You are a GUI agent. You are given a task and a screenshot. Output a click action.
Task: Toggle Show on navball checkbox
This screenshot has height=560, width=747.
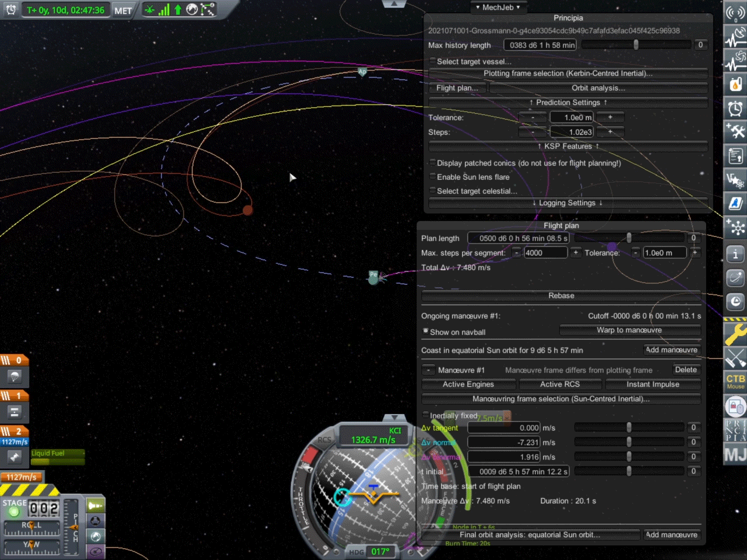click(425, 331)
